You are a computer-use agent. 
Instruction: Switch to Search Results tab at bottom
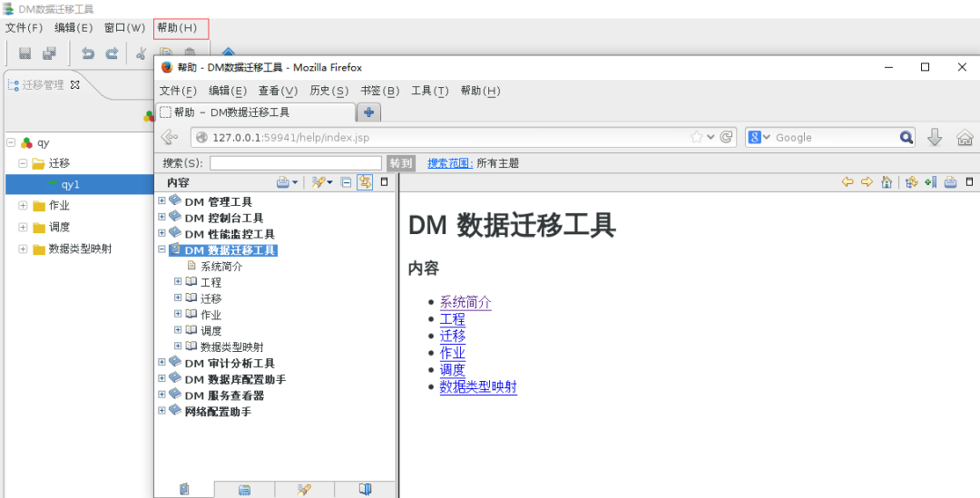pos(304,490)
